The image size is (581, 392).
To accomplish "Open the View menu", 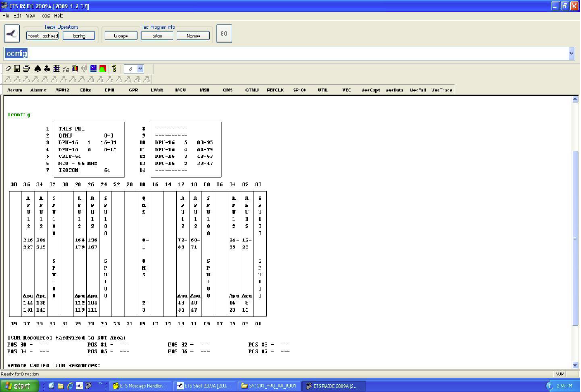I will [30, 15].
